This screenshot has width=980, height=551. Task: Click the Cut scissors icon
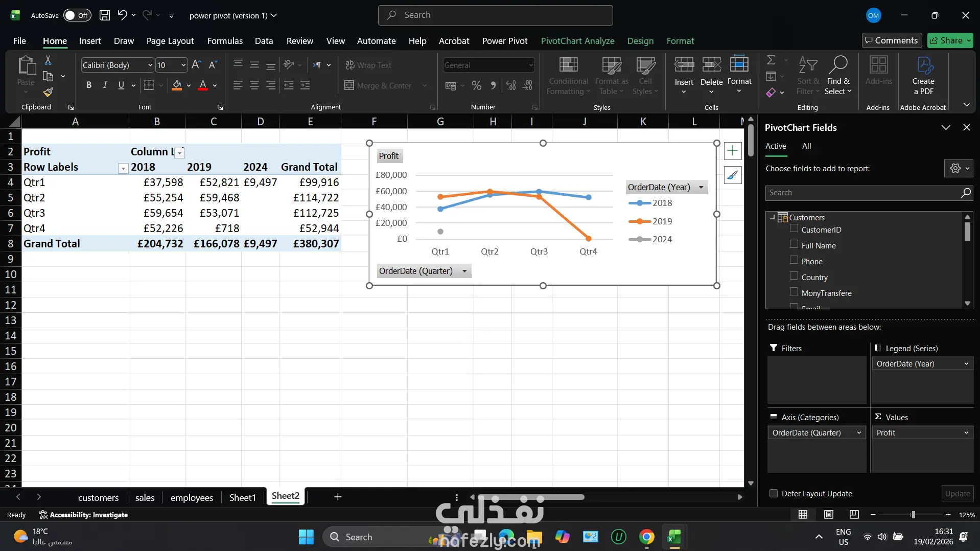pyautogui.click(x=48, y=60)
